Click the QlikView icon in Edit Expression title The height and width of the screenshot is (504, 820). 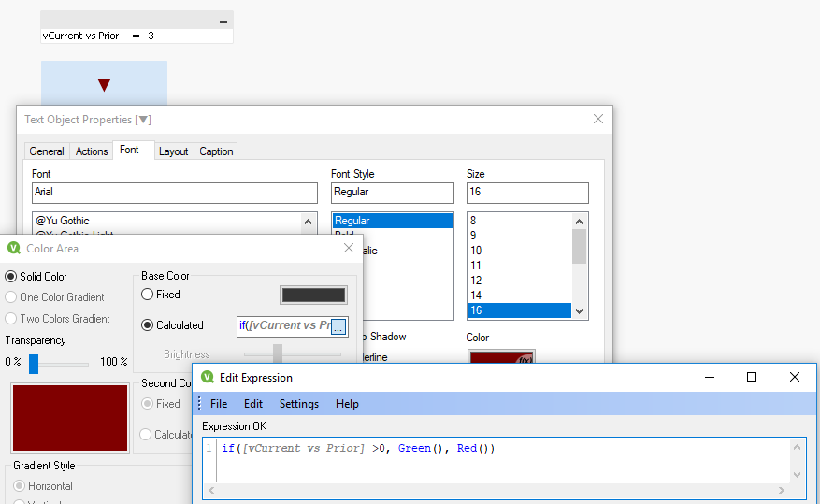tap(208, 378)
